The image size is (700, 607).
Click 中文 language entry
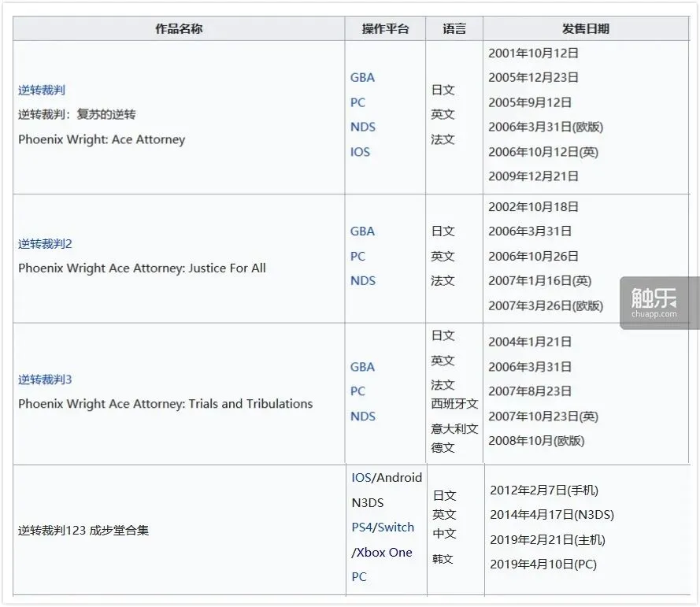coord(445,534)
